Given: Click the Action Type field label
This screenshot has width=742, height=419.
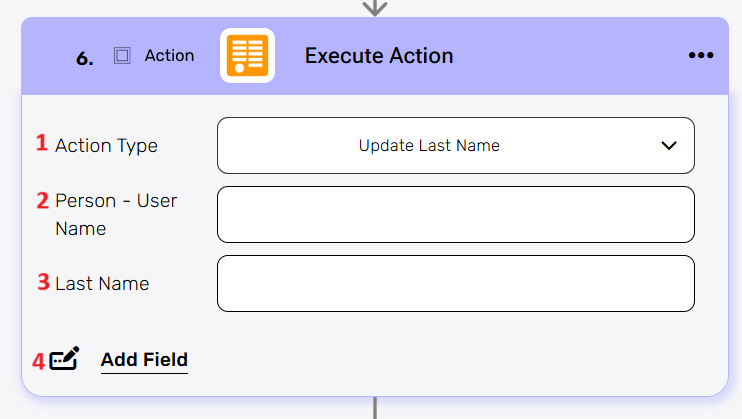Looking at the screenshot, I should (x=106, y=146).
